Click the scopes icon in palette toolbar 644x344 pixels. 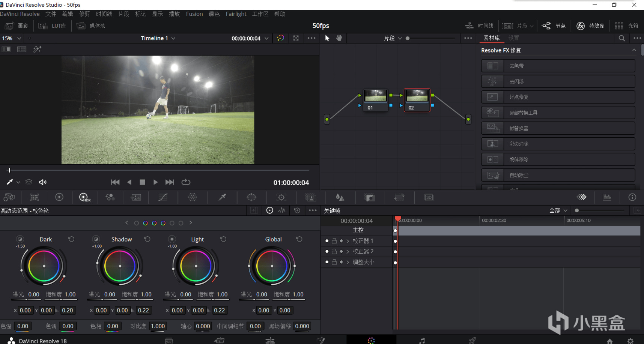[607, 197]
